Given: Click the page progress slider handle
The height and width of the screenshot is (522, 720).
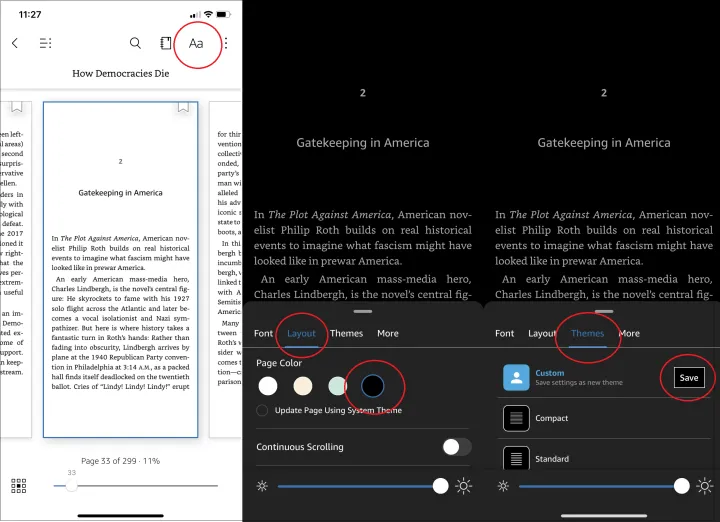Looking at the screenshot, I should pyautogui.click(x=71, y=485).
